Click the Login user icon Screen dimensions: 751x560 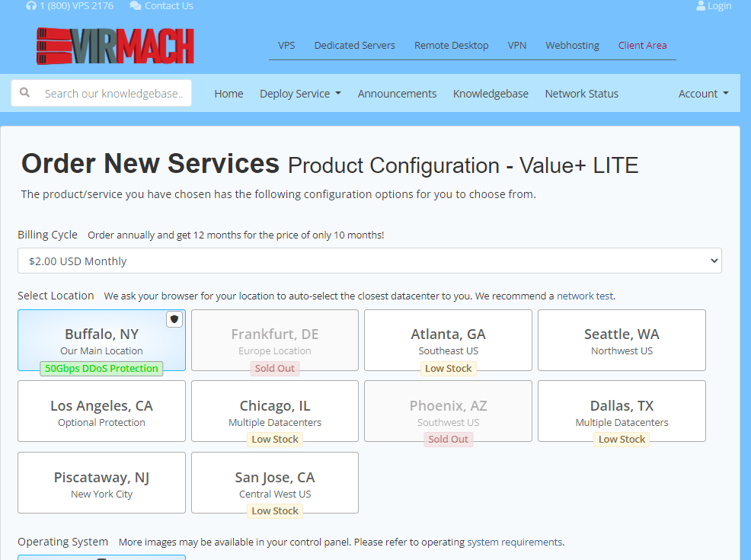coord(701,6)
